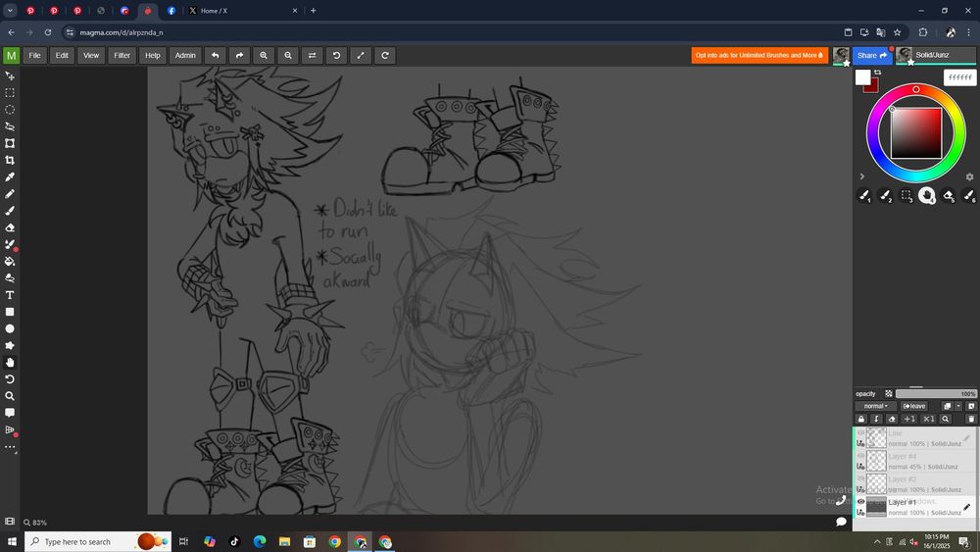The height and width of the screenshot is (552, 980).
Task: Choose the ellipse shape tool
Action: click(10, 328)
